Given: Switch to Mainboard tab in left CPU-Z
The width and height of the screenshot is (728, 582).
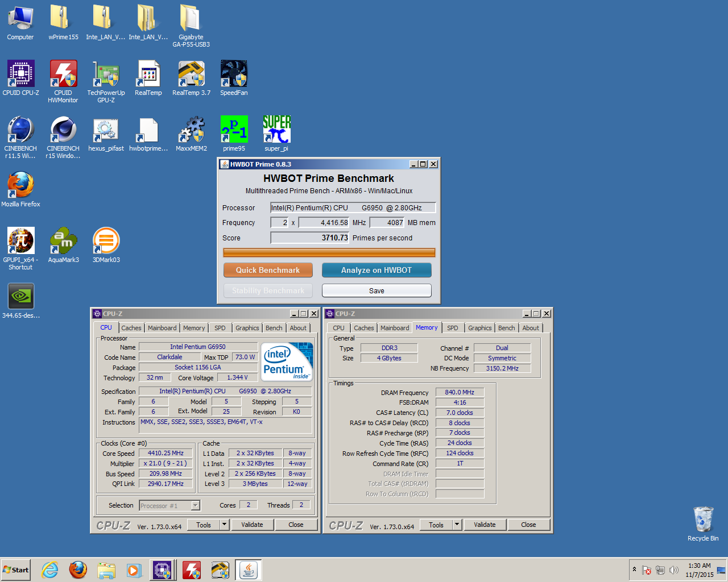Looking at the screenshot, I should 162,328.
